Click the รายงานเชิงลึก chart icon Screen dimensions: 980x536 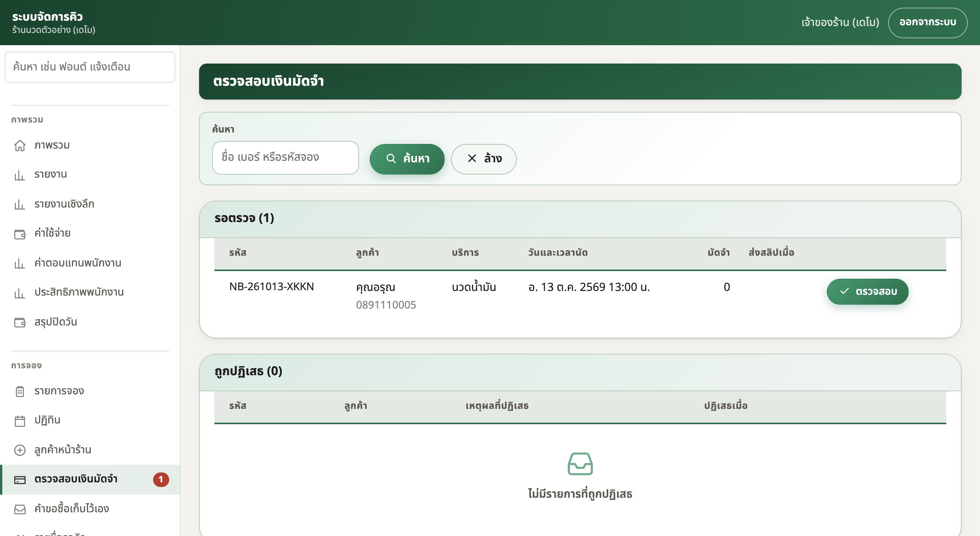[20, 204]
